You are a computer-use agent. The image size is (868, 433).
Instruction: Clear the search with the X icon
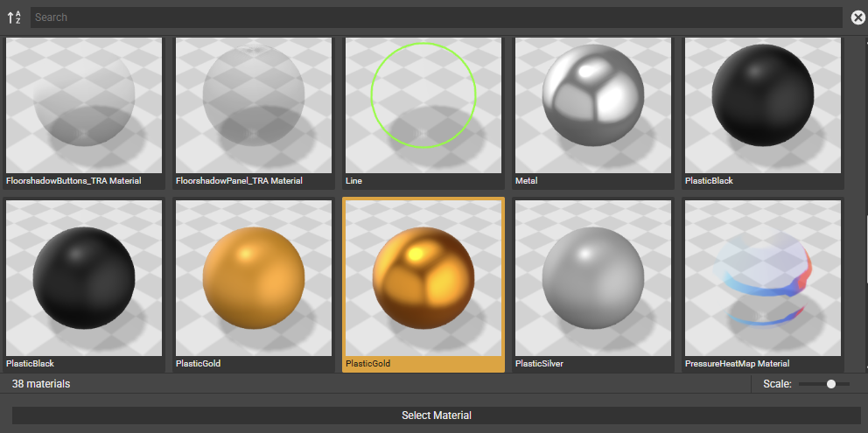(857, 17)
